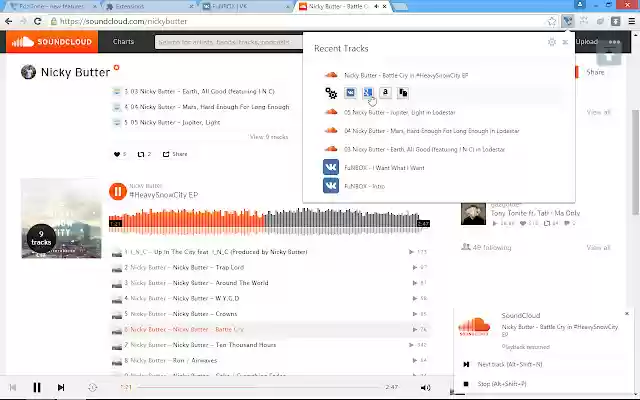The height and width of the screenshot is (400, 640).
Task: Mute the volume in bottom player
Action: point(425,387)
